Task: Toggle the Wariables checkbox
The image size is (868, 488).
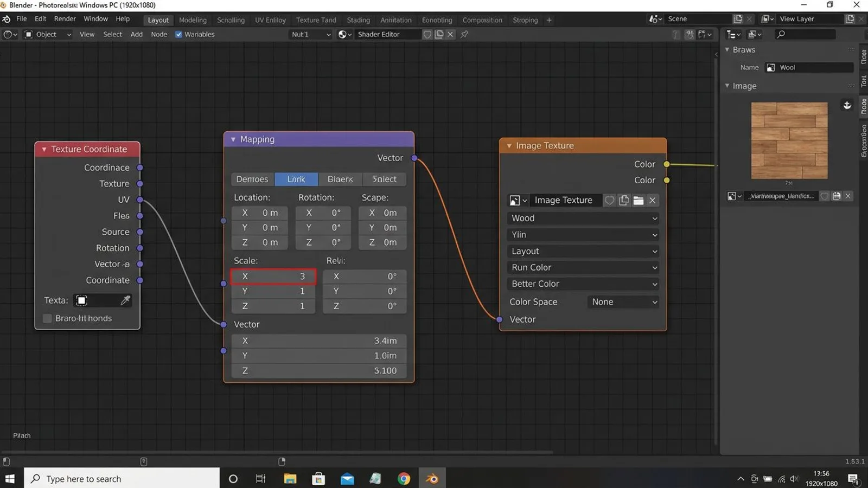Action: pos(178,34)
